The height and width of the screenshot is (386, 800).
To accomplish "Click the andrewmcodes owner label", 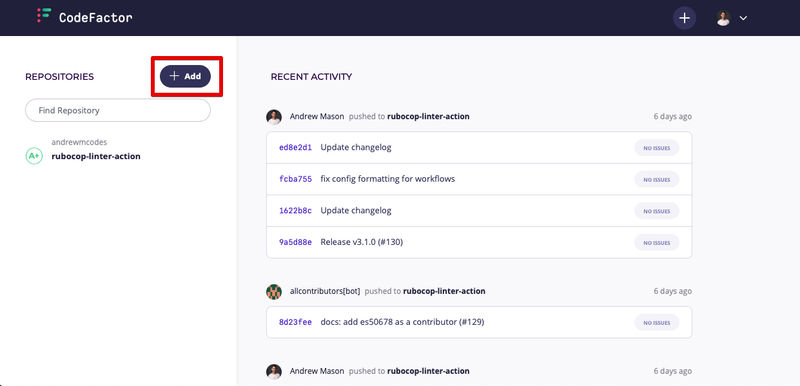I will (79, 142).
